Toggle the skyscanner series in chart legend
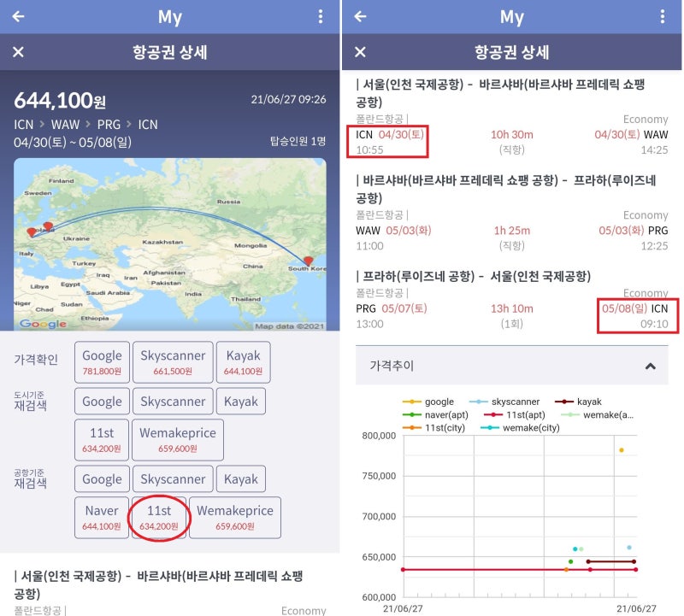684x616 pixels. tap(512, 402)
